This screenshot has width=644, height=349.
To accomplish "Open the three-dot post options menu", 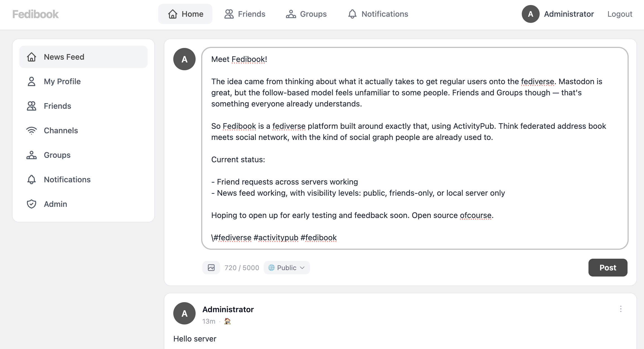I will [x=621, y=309].
